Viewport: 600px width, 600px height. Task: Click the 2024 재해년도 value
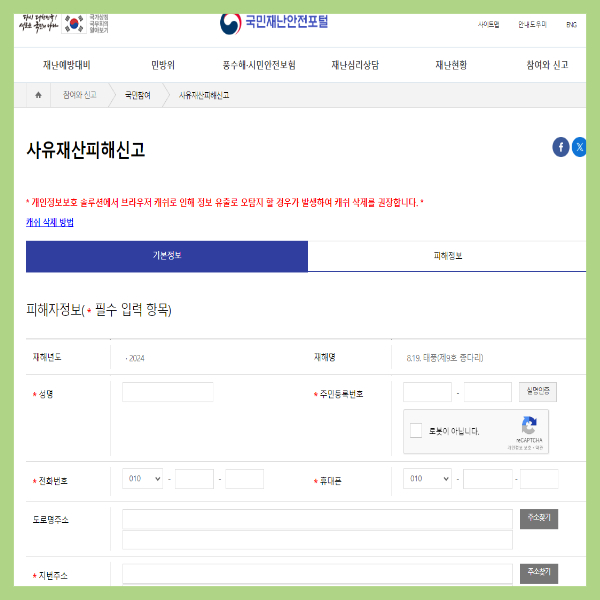click(x=135, y=358)
